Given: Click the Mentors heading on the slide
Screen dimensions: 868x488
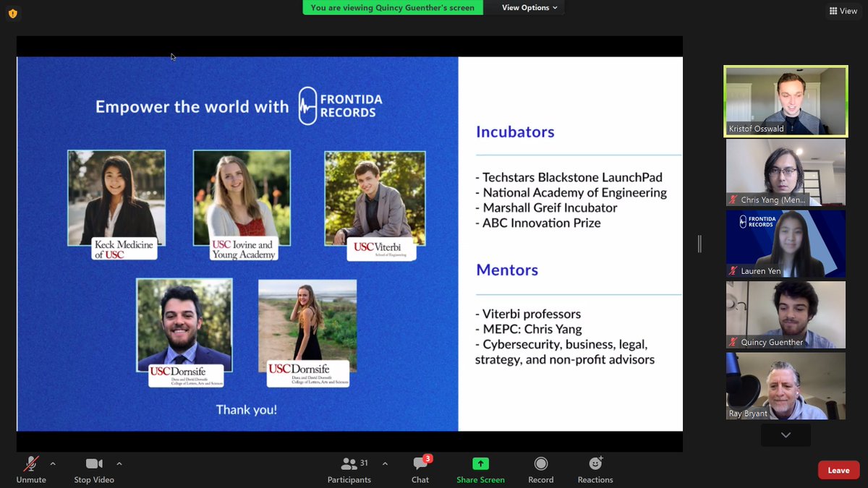Looking at the screenshot, I should click(507, 270).
